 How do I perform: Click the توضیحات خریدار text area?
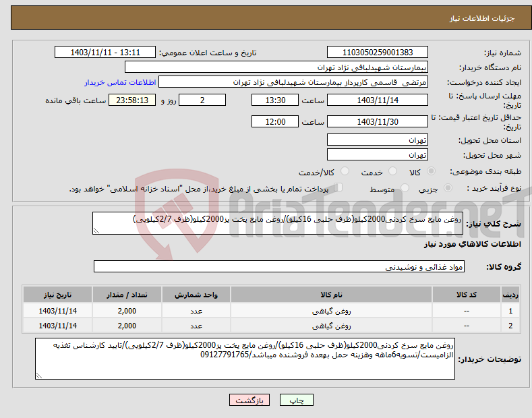[245, 359]
